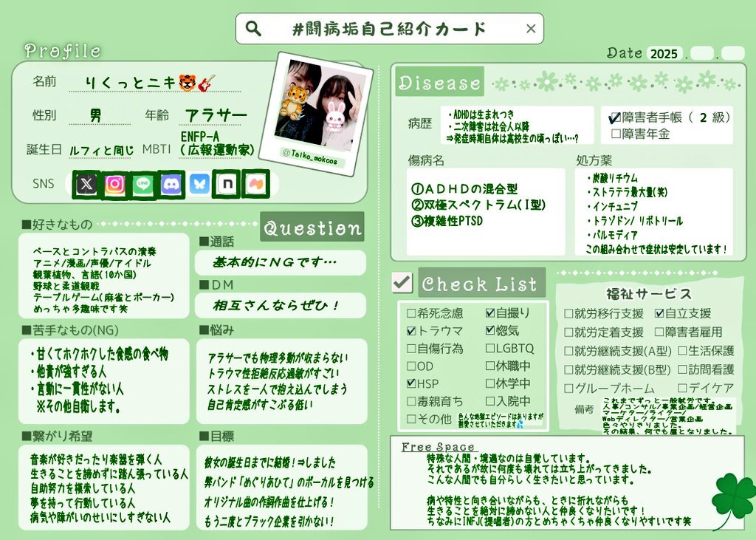Image resolution: width=756 pixels, height=540 pixels.
Task: Check the 生活保護 checkbox
Action: [x=683, y=351]
